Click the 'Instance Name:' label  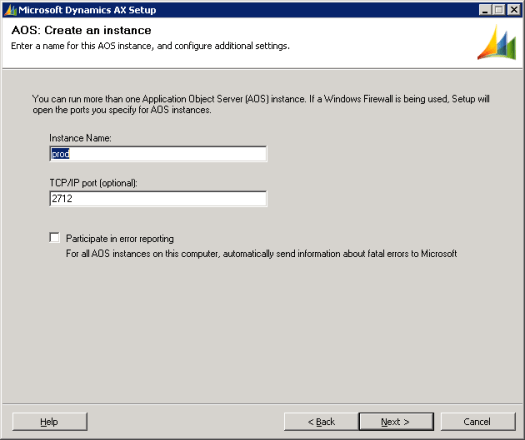(80, 138)
